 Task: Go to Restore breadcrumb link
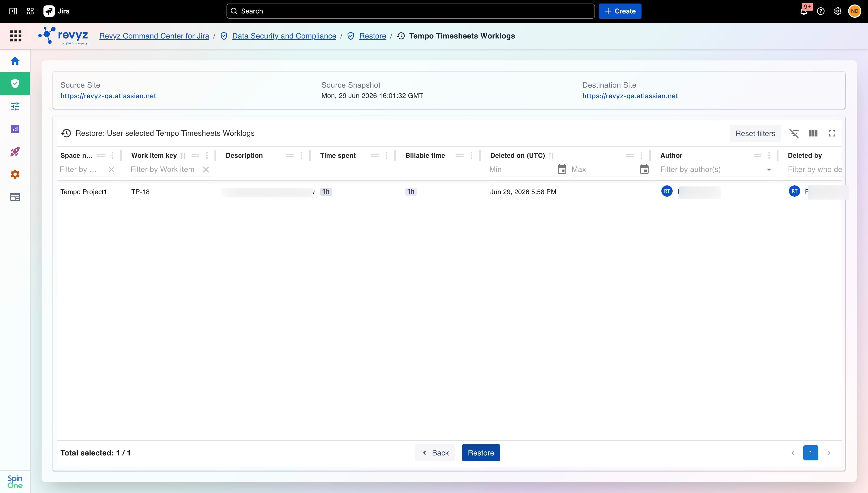[x=372, y=36]
